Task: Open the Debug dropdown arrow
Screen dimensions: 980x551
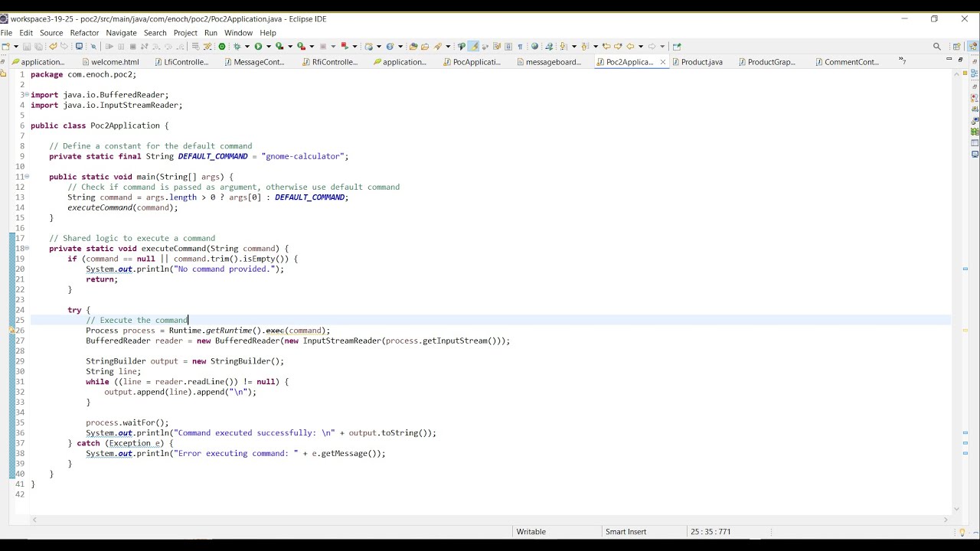Action: point(247,46)
